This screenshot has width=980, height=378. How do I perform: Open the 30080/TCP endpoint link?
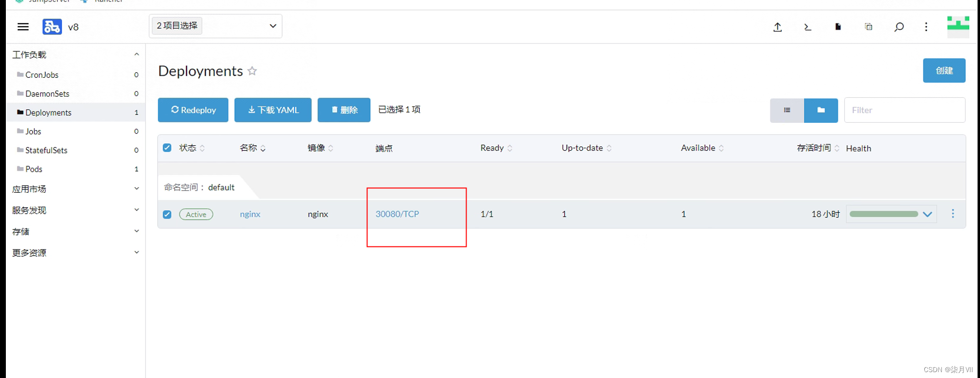(x=397, y=214)
